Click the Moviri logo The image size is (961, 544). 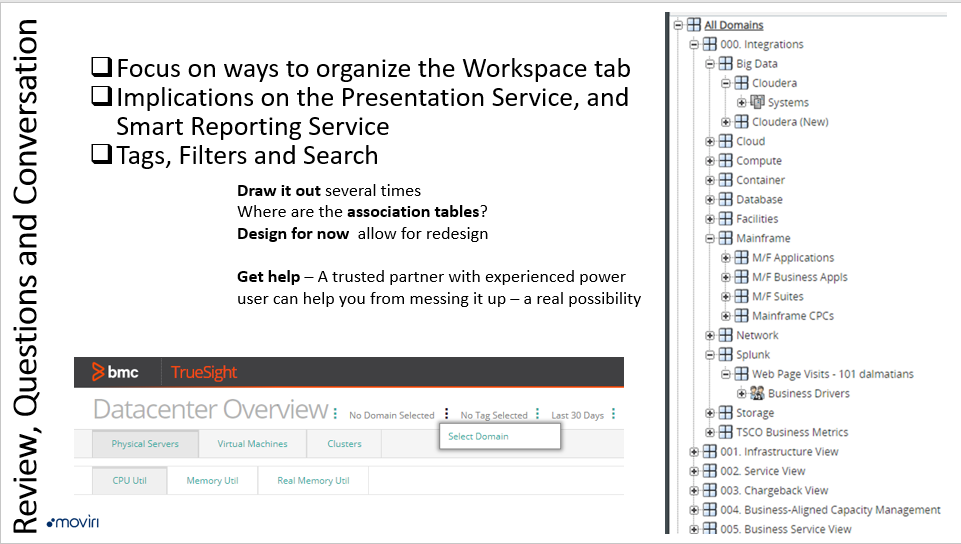73,522
